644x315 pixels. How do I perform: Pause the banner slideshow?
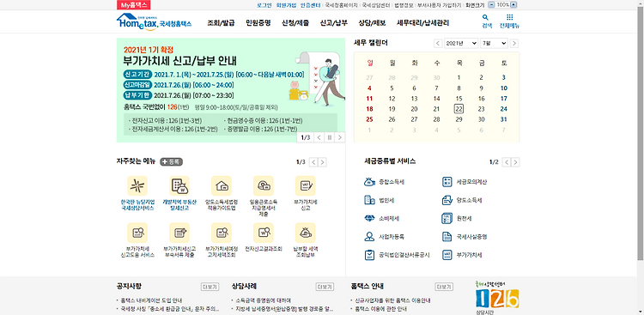329,137
